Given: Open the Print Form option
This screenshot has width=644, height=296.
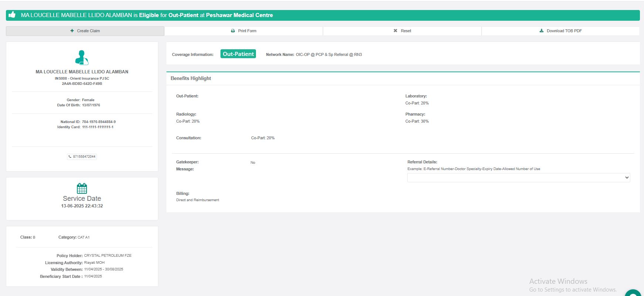Looking at the screenshot, I should pyautogui.click(x=243, y=31).
